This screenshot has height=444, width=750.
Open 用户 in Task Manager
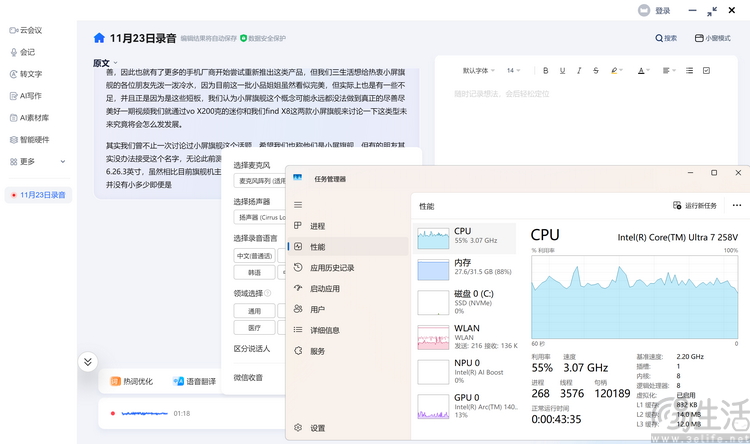[348, 310]
